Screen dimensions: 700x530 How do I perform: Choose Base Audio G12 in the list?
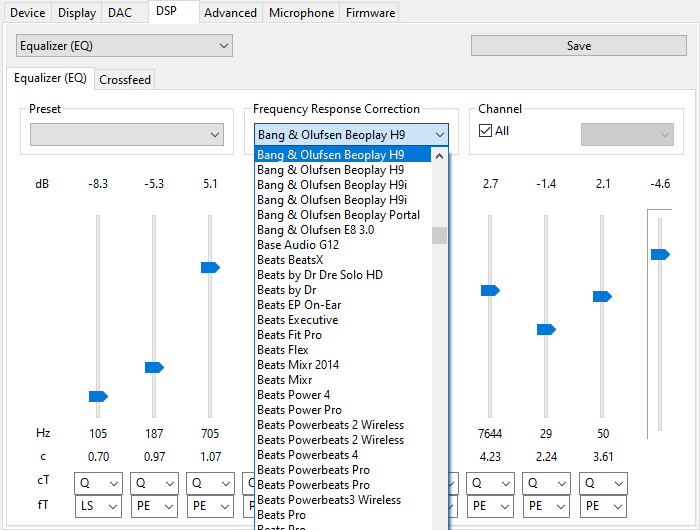[x=297, y=245]
